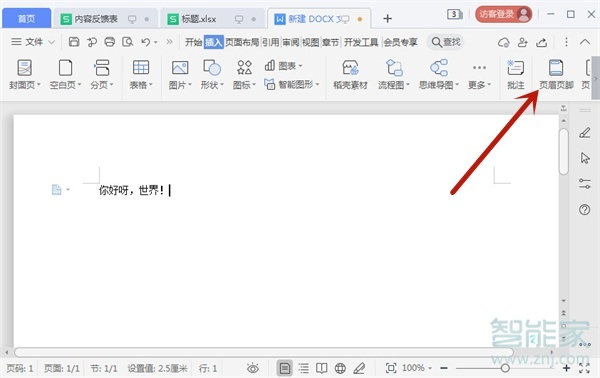
Task: Insert a blank page (空白页)
Action: pyautogui.click(x=65, y=75)
